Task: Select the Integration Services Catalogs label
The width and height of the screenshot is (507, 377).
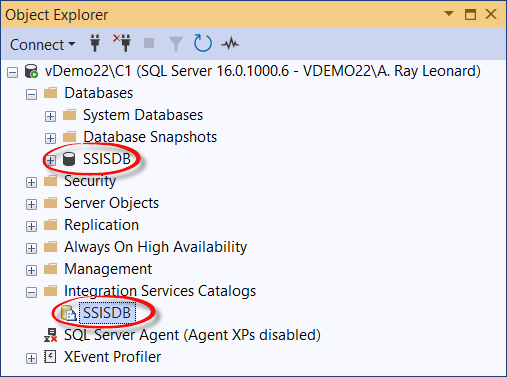Action: pos(160,291)
